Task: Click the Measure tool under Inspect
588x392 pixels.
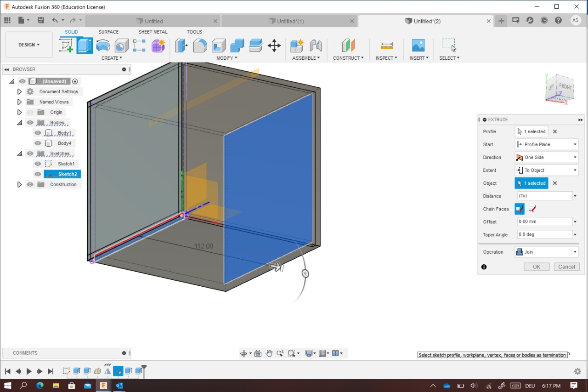Action: [386, 45]
